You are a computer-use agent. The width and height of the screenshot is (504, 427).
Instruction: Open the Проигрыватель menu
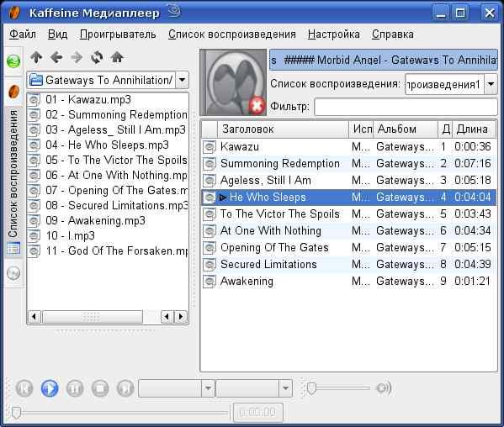118,34
